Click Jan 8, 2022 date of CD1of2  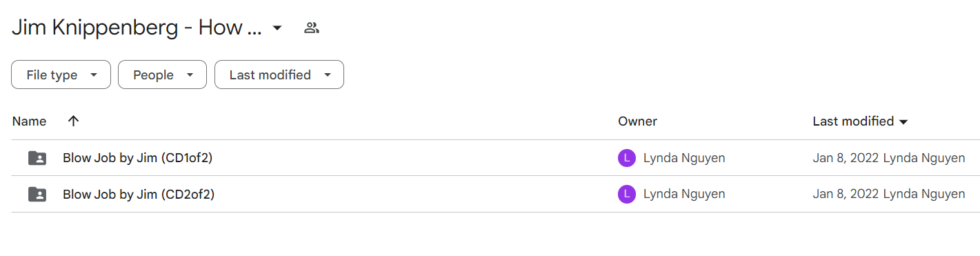coord(846,158)
